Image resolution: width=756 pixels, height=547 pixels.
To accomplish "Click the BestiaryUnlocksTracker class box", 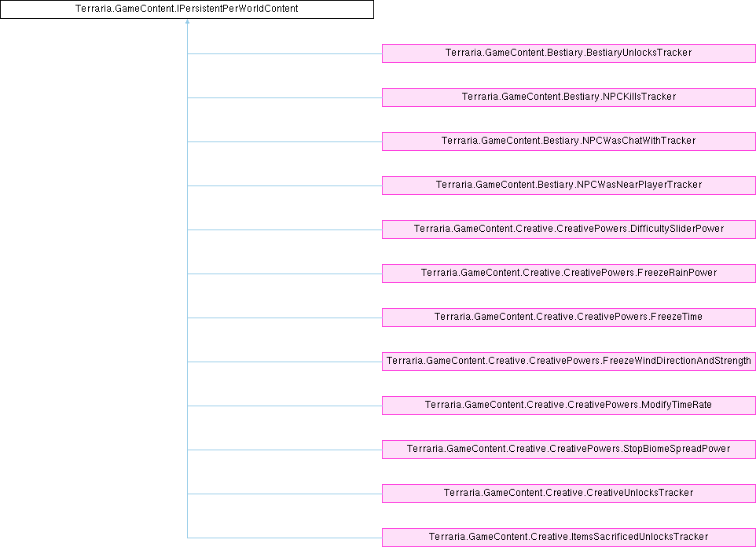I will click(x=568, y=53).
